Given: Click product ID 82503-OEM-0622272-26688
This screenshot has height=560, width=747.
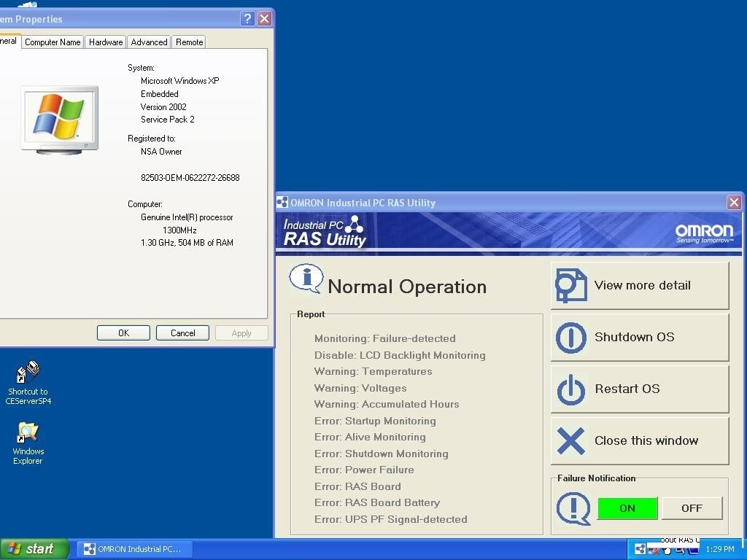Looking at the screenshot, I should tap(190, 178).
